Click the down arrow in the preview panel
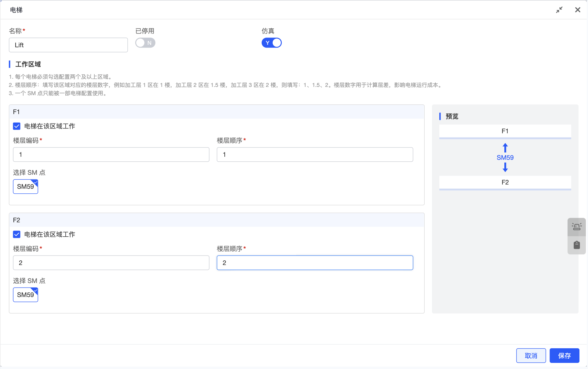This screenshot has width=588, height=369. [x=505, y=167]
